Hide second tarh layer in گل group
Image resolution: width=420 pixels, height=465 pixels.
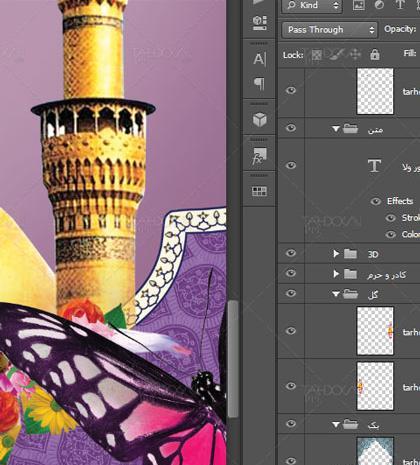(x=291, y=386)
